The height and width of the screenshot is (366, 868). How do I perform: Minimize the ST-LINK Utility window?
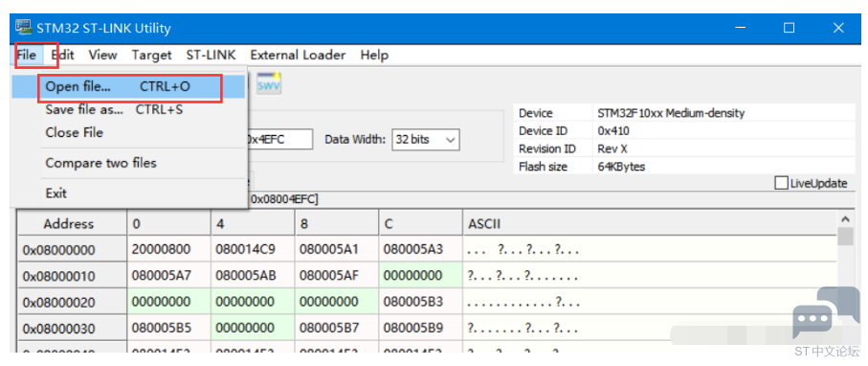pos(740,28)
